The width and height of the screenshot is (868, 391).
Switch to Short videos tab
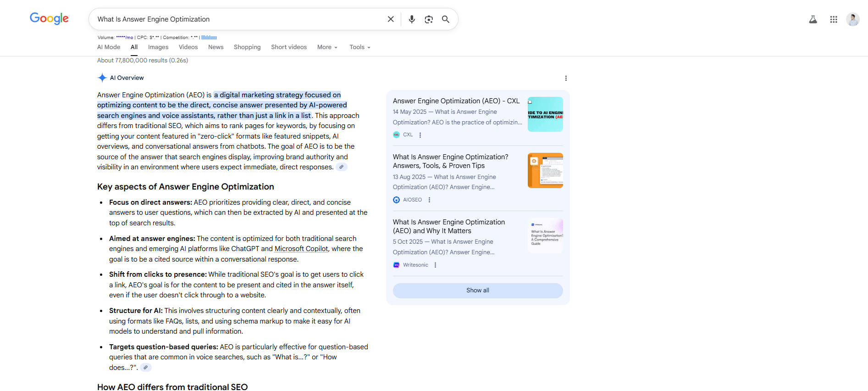pyautogui.click(x=289, y=47)
